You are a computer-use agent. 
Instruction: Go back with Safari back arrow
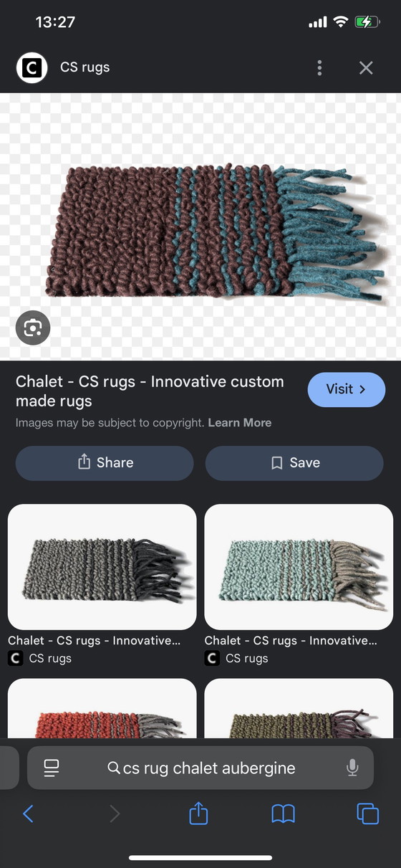[28, 814]
